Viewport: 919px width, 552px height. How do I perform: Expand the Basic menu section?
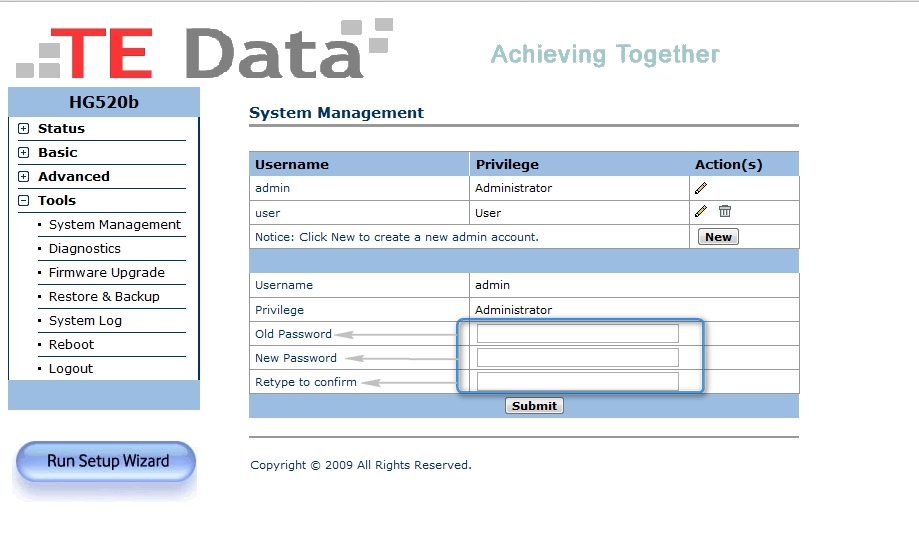(24, 153)
